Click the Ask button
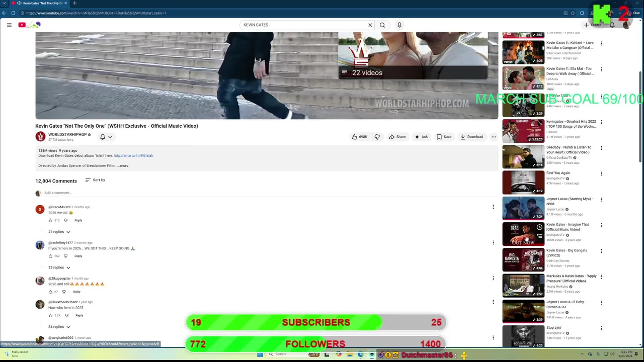Screen dimensions: 644x362 pos(421,137)
